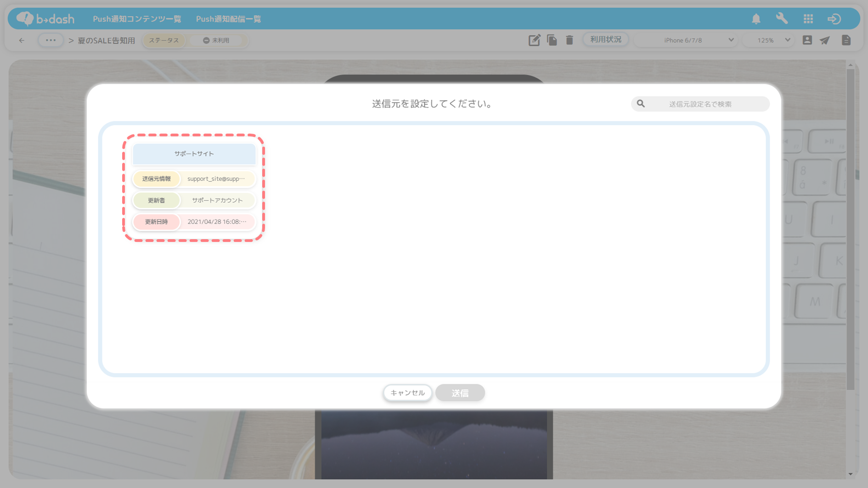
Task: Click the scrollbar down arrow
Action: [851, 474]
